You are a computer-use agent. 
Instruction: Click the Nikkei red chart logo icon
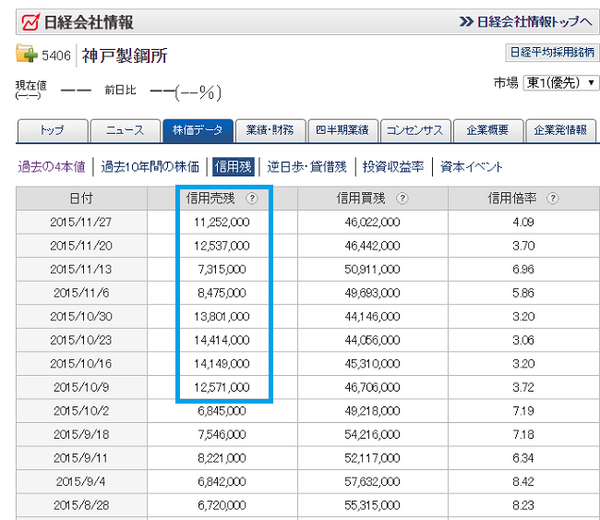[x=31, y=22]
